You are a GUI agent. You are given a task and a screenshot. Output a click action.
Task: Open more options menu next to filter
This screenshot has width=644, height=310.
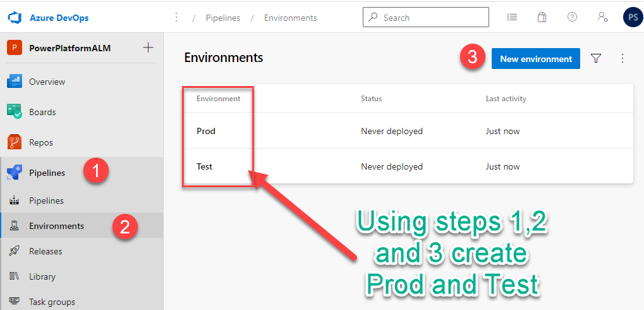pos(623,58)
